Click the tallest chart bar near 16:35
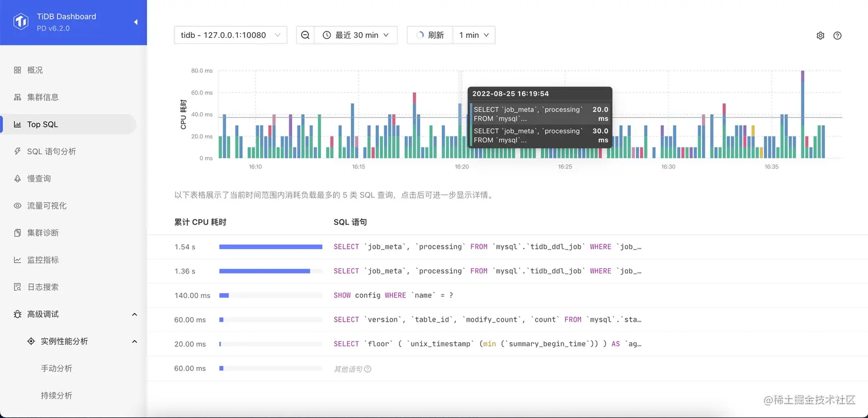This screenshot has width=868, height=418. 803,114
